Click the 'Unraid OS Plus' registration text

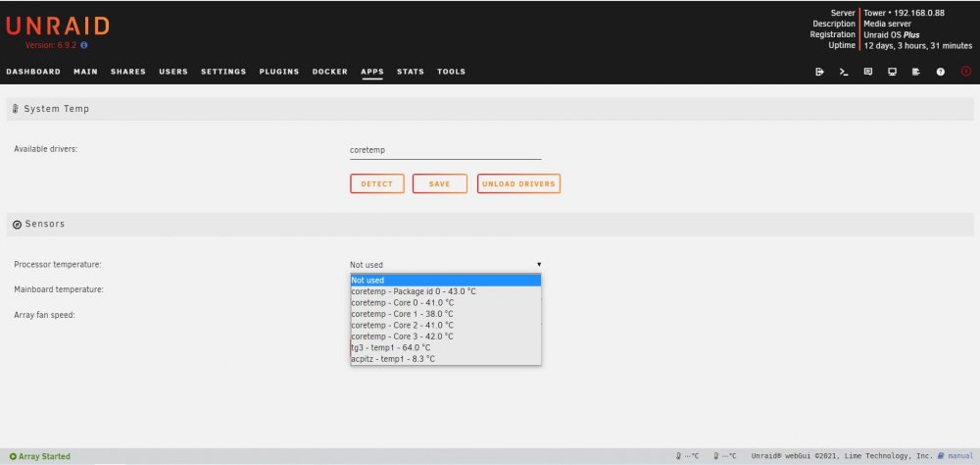(x=891, y=35)
